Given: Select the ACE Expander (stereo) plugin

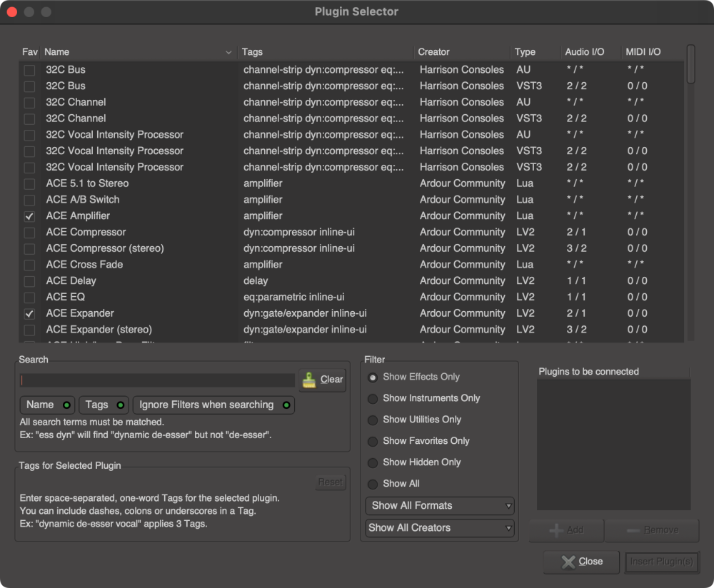Looking at the screenshot, I should pyautogui.click(x=351, y=330).
